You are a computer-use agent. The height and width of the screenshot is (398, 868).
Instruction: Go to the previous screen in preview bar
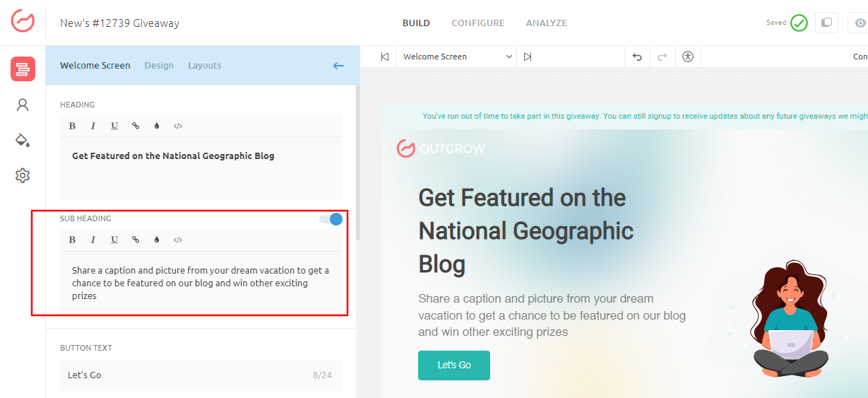pyautogui.click(x=384, y=57)
